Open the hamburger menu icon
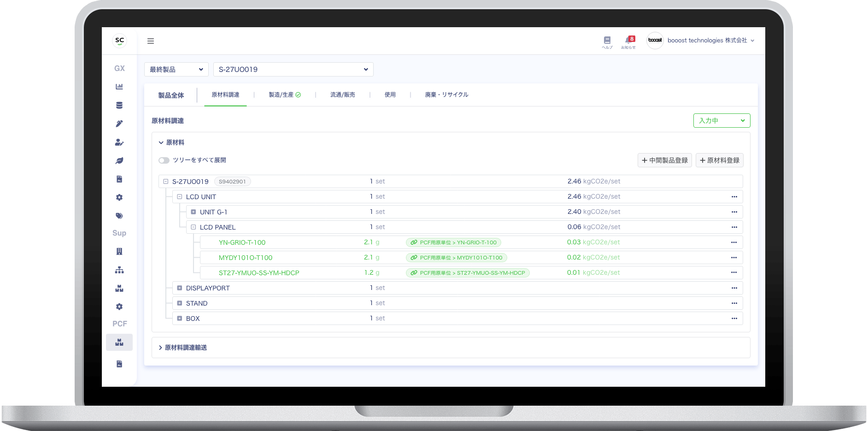Screen dimensions: 868x431 (151, 41)
